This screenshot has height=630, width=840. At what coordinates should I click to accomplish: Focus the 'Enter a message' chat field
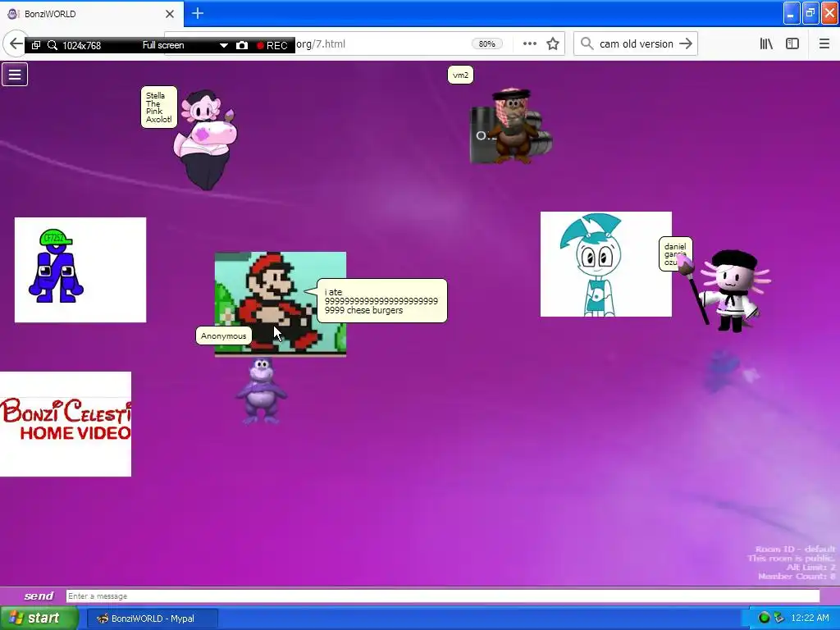442,596
